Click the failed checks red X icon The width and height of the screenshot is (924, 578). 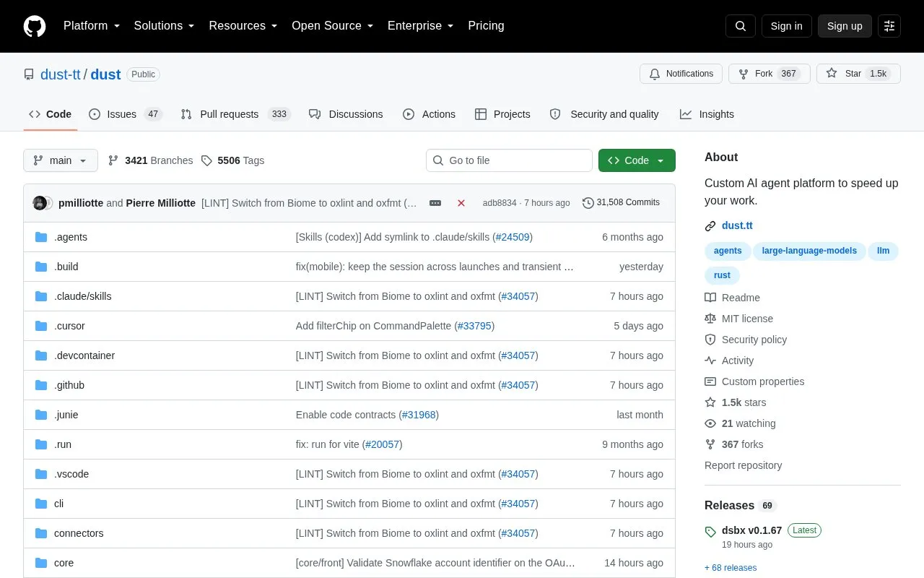tap(461, 203)
